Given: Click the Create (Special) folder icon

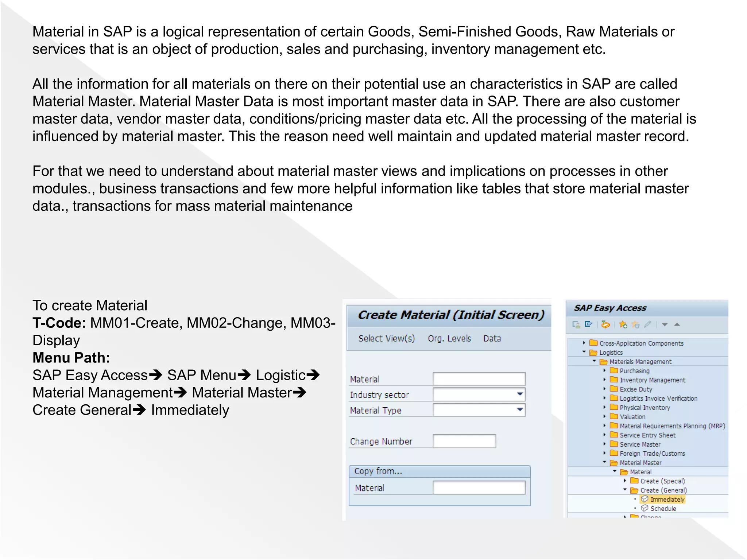Looking at the screenshot, I should pyautogui.click(x=635, y=481).
